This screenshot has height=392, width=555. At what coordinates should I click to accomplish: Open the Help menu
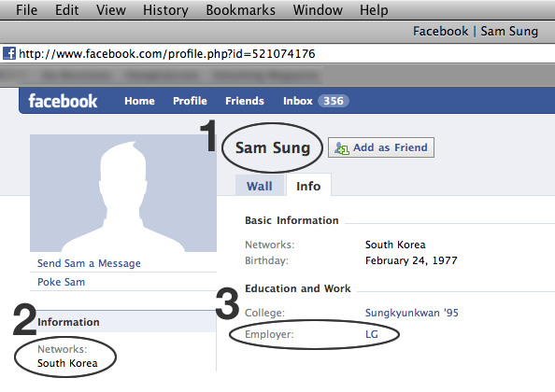click(374, 10)
